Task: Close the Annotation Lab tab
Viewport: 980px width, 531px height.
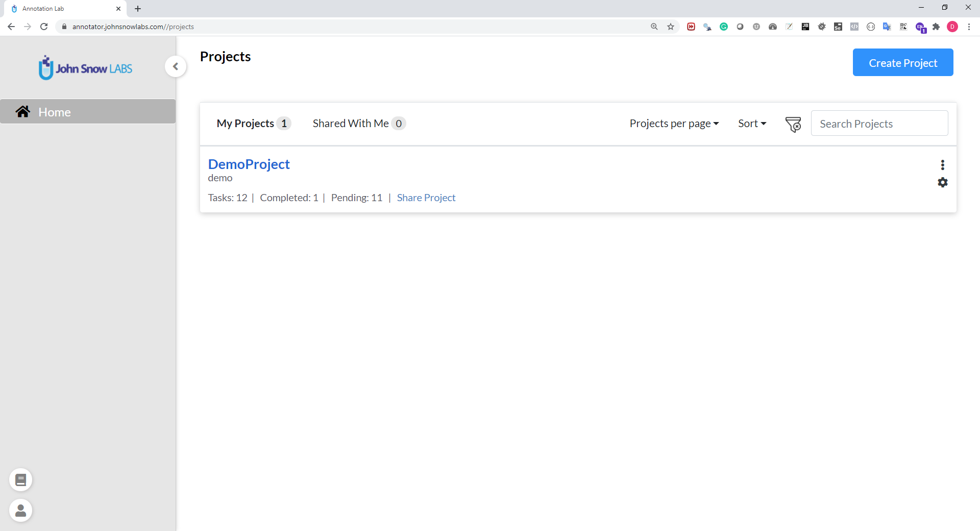Action: tap(118, 9)
